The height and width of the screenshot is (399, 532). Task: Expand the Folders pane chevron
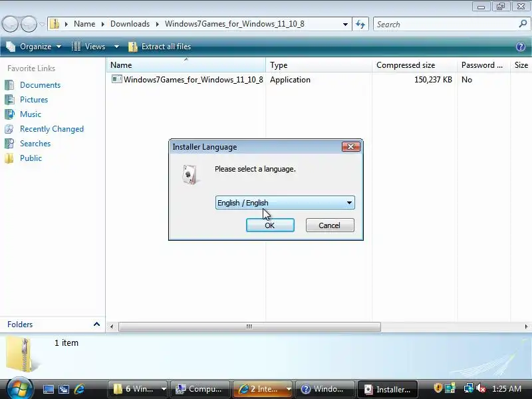click(x=96, y=324)
